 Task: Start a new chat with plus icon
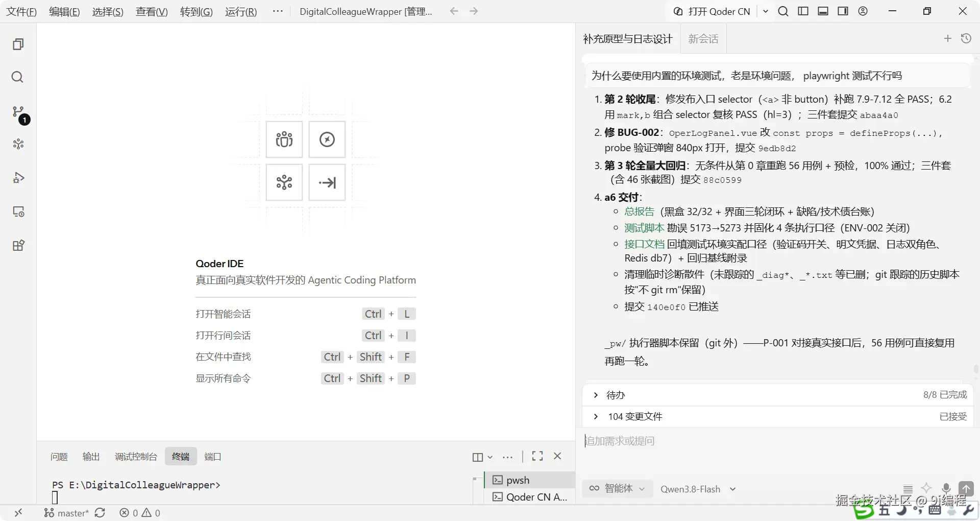pos(948,38)
